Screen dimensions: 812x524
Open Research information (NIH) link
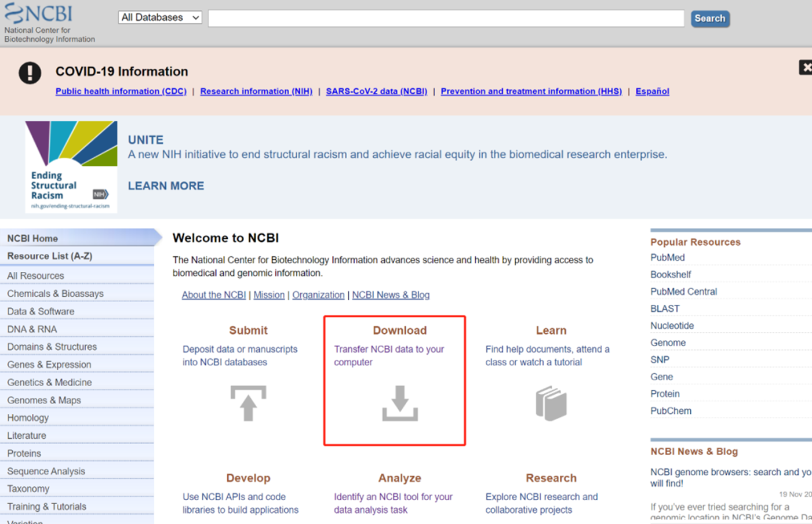click(256, 91)
